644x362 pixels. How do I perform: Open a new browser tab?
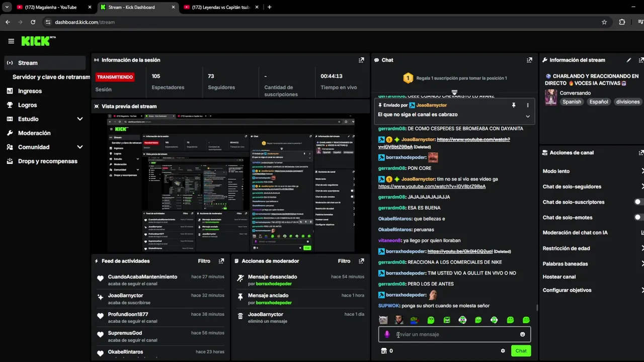click(269, 7)
